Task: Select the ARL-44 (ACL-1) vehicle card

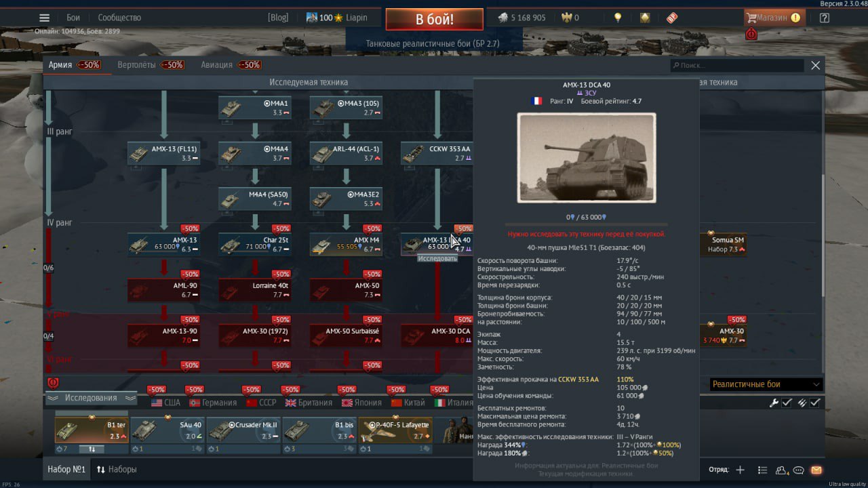Action: (x=346, y=153)
